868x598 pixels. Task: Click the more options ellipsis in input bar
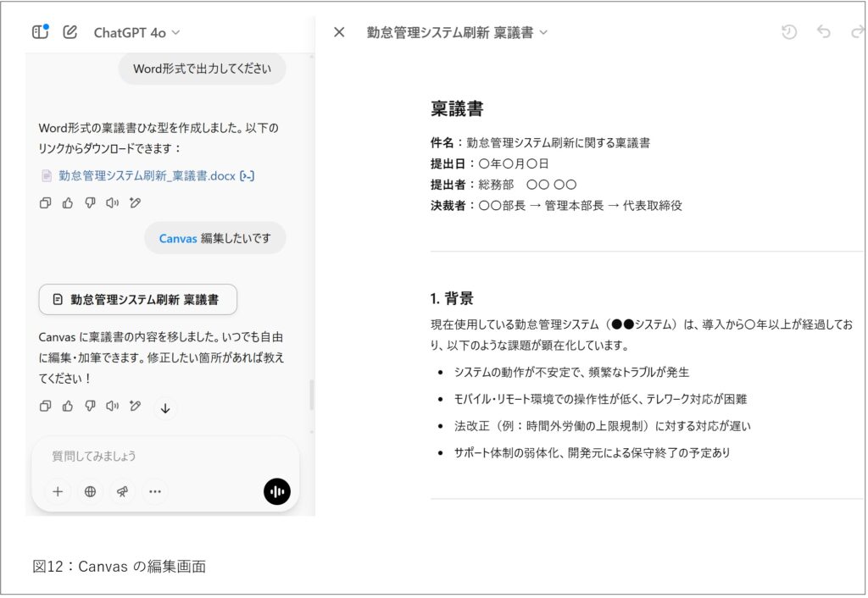tap(155, 491)
